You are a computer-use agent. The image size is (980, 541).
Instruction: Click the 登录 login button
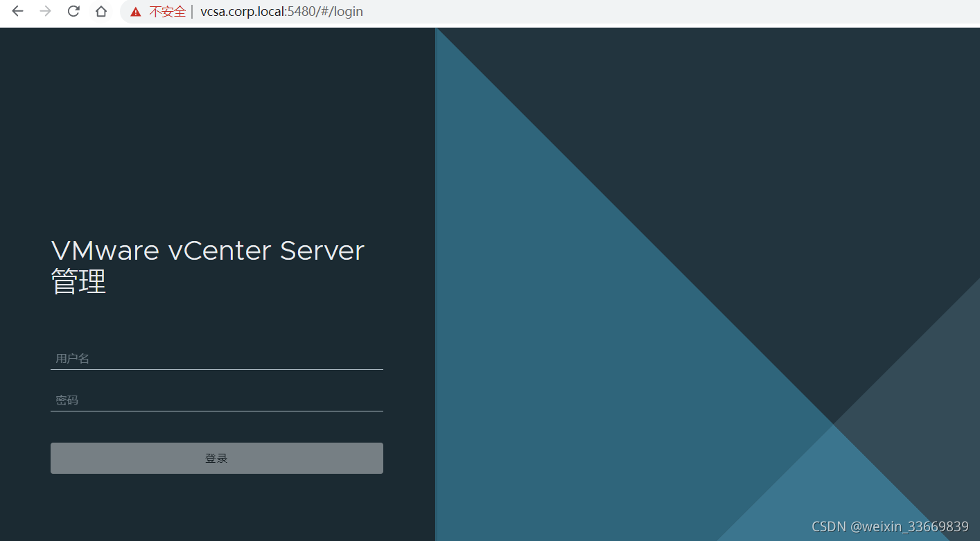pyautogui.click(x=217, y=458)
